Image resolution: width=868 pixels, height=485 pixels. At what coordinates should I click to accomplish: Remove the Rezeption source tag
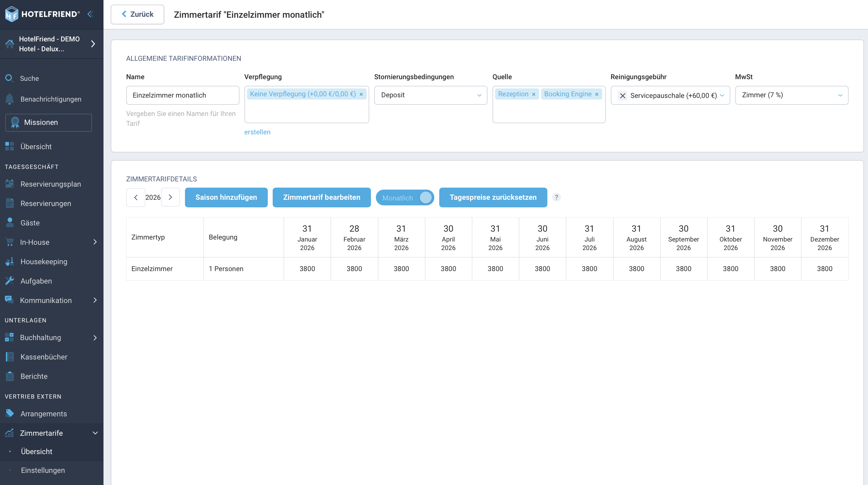pyautogui.click(x=534, y=94)
